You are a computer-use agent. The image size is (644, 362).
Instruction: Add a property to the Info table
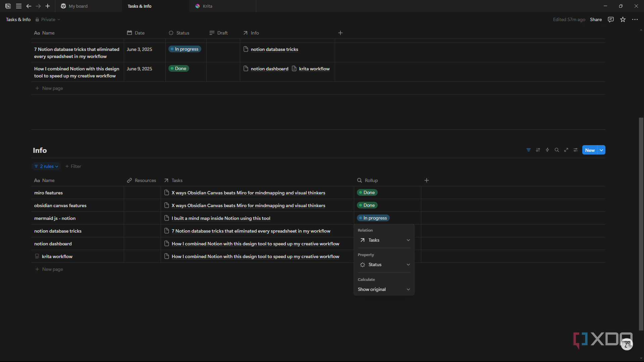point(427,180)
